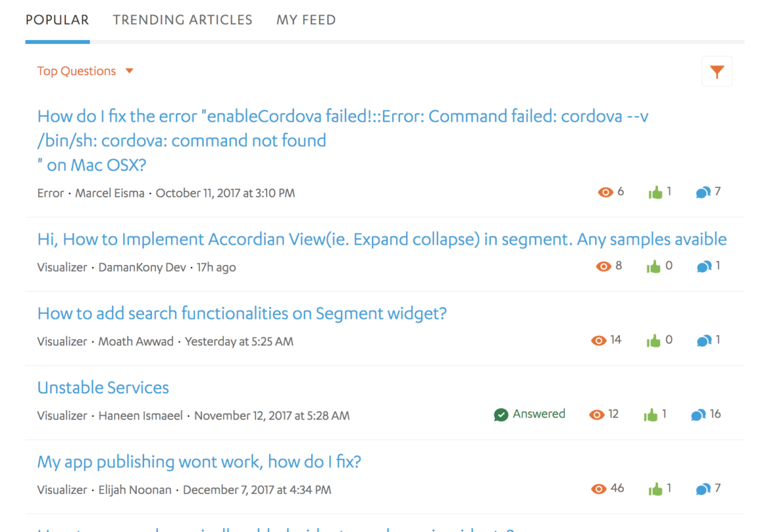Click the views eye icon on Unstable Services
This screenshot has width=766, height=532.
(596, 415)
